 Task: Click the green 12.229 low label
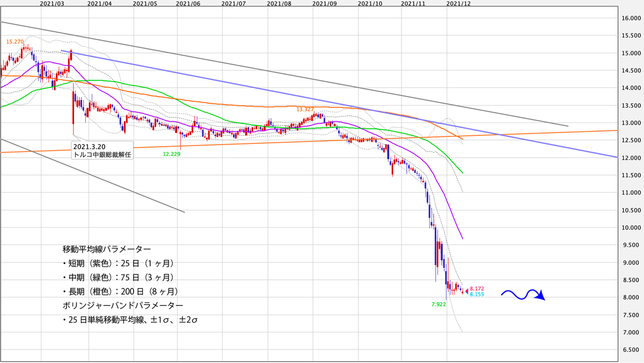click(x=171, y=154)
